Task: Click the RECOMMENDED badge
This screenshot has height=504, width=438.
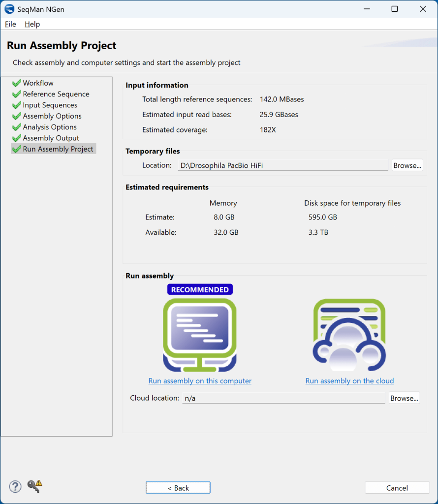Action: coord(200,289)
